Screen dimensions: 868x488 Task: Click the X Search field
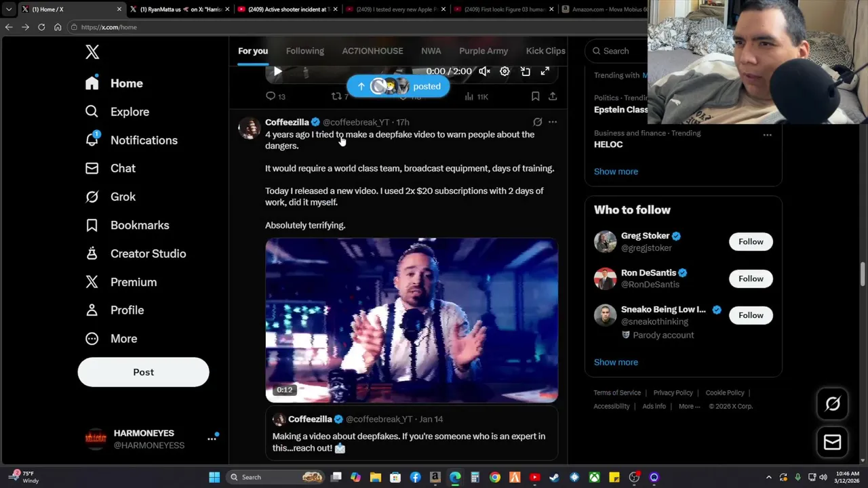(616, 51)
